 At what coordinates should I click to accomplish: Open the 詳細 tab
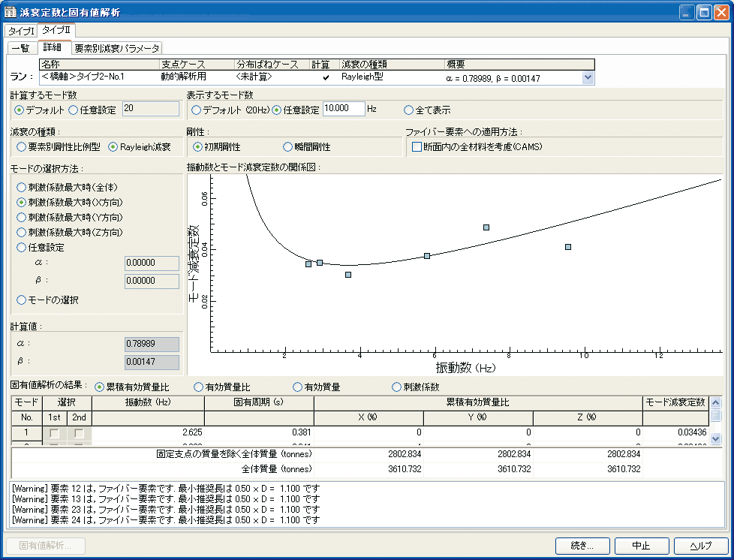53,47
